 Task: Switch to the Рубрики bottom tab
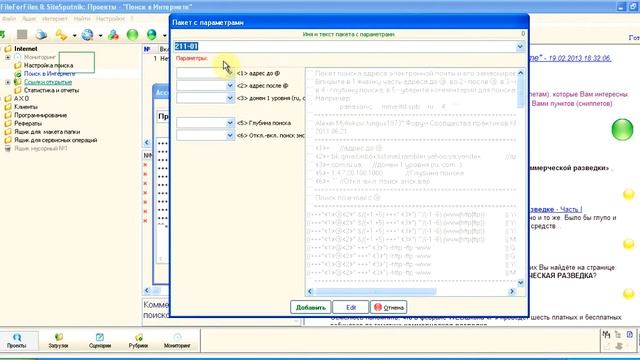[x=138, y=340]
